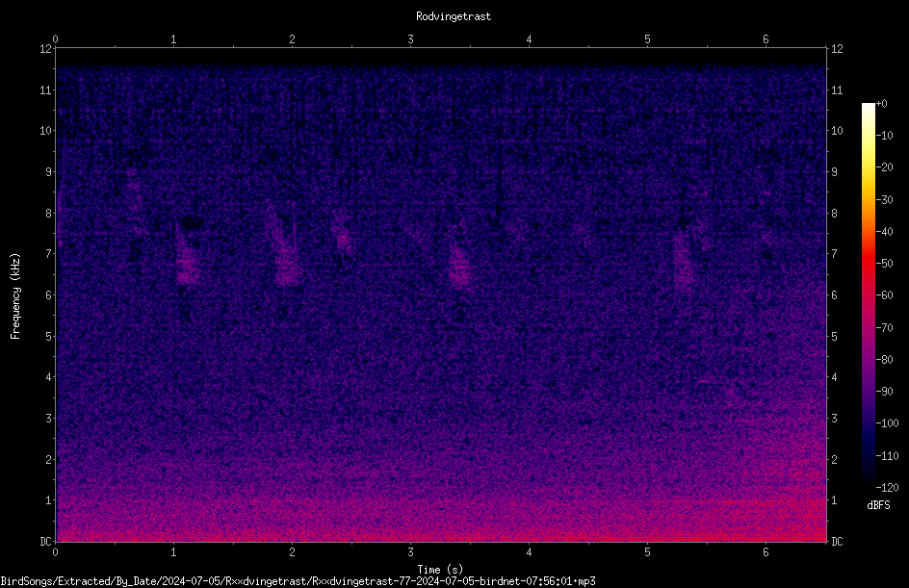Click the 3 kHz tick on the left frequency axis

49,419
